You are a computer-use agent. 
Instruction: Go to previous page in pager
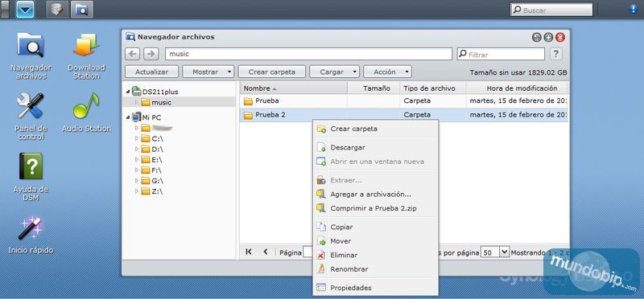(266, 252)
